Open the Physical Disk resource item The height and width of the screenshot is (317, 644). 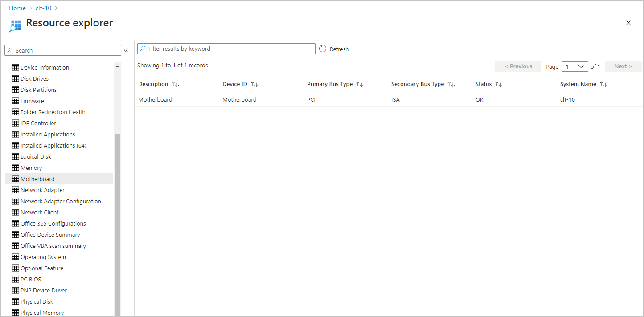pyautogui.click(x=37, y=301)
